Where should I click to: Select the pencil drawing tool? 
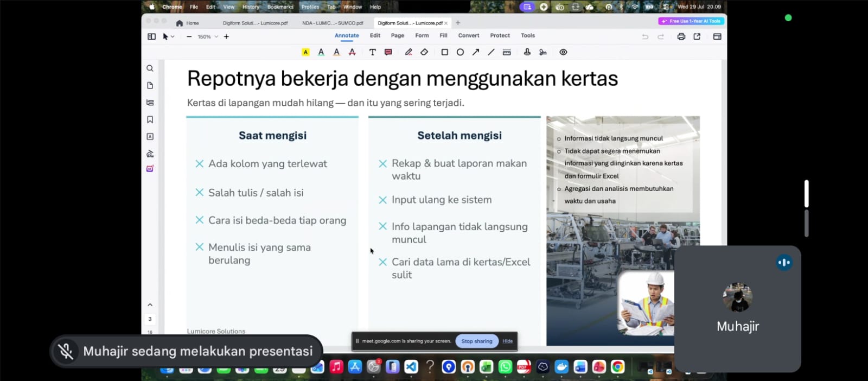point(409,52)
